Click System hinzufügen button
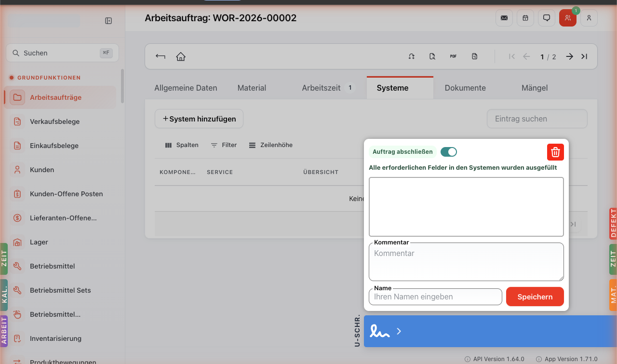Image resolution: width=617 pixels, height=364 pixels. click(x=199, y=119)
